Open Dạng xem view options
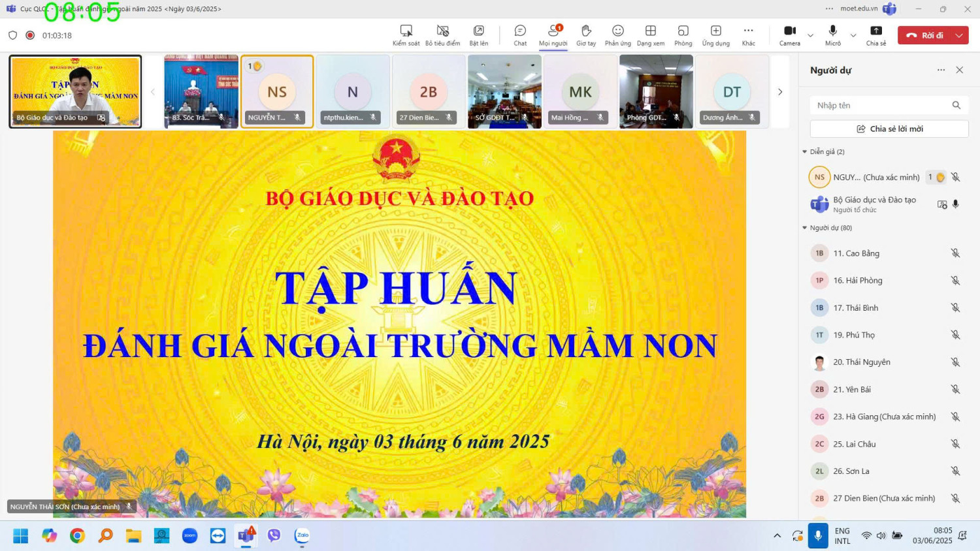 tap(651, 35)
